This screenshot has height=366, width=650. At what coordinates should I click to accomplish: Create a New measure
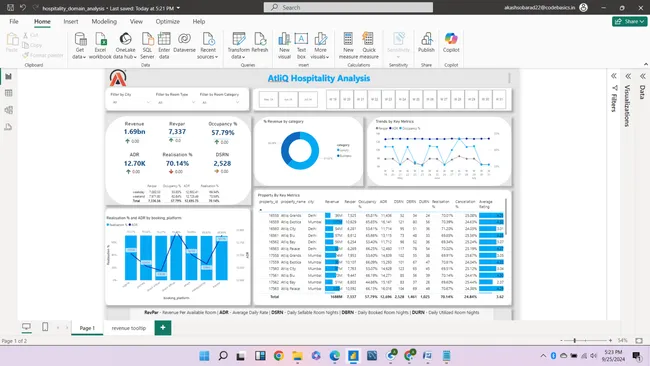click(x=348, y=46)
